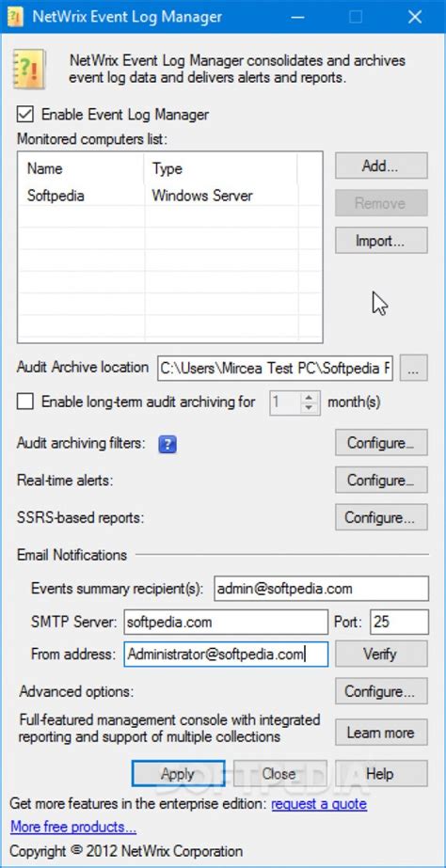446x868 pixels.
Task: Click Add... to add a computer
Action: click(381, 166)
